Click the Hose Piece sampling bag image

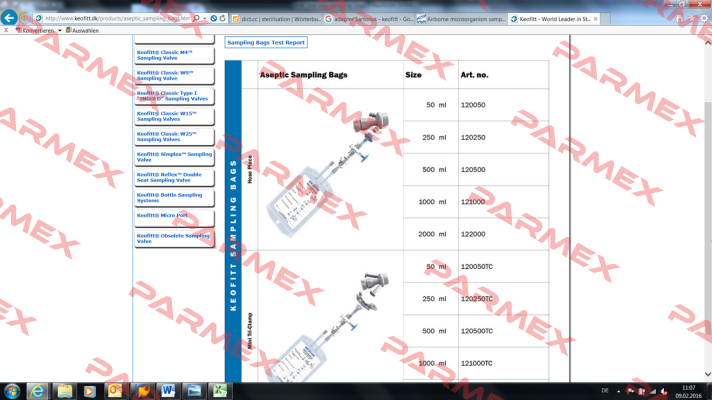(327, 174)
